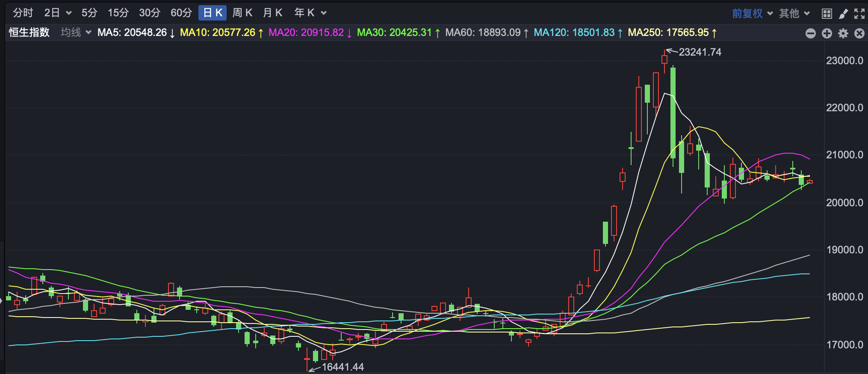Click the MA250: 17565.95 label

pos(672,33)
